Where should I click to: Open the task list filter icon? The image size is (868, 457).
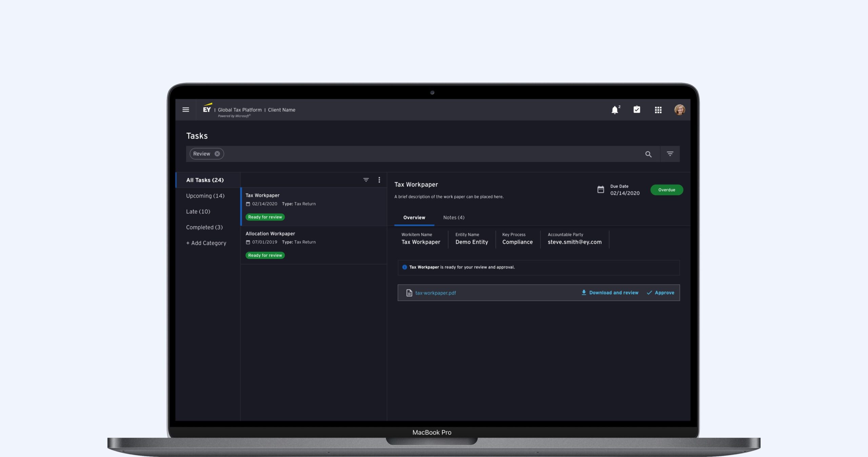[366, 180]
